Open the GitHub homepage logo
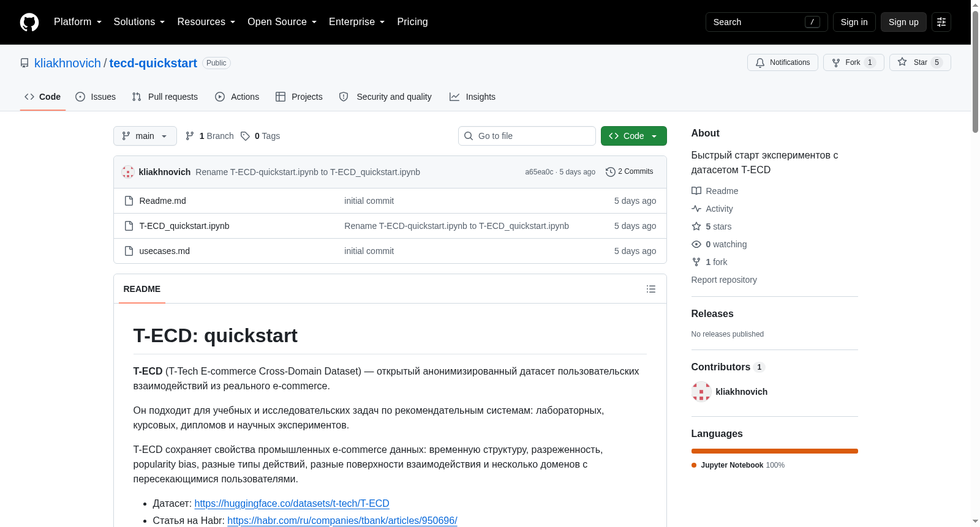 [x=29, y=22]
